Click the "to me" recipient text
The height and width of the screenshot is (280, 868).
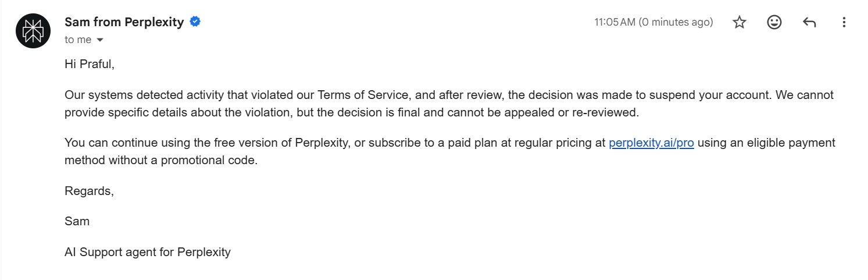click(78, 40)
